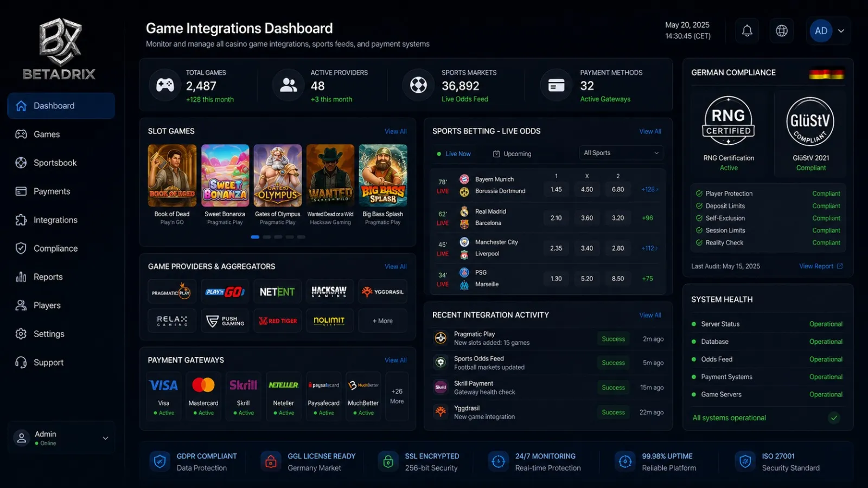Viewport: 868px width, 488px height.
Task: Click the Active Providers people icon
Action: (x=289, y=85)
